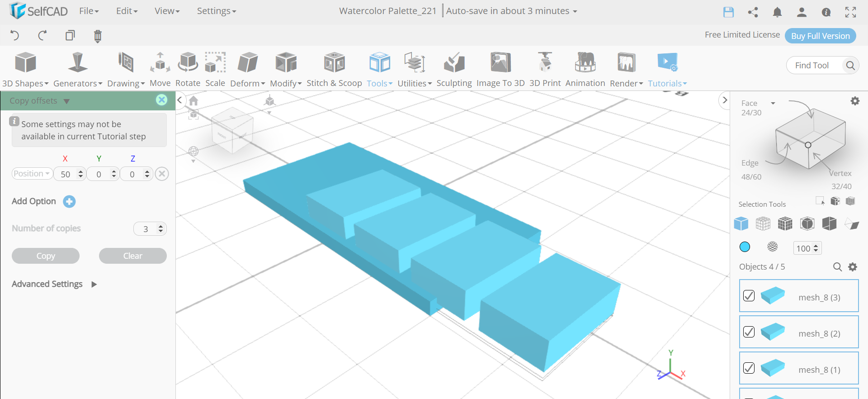Enable solid cube selection mode

(x=741, y=223)
